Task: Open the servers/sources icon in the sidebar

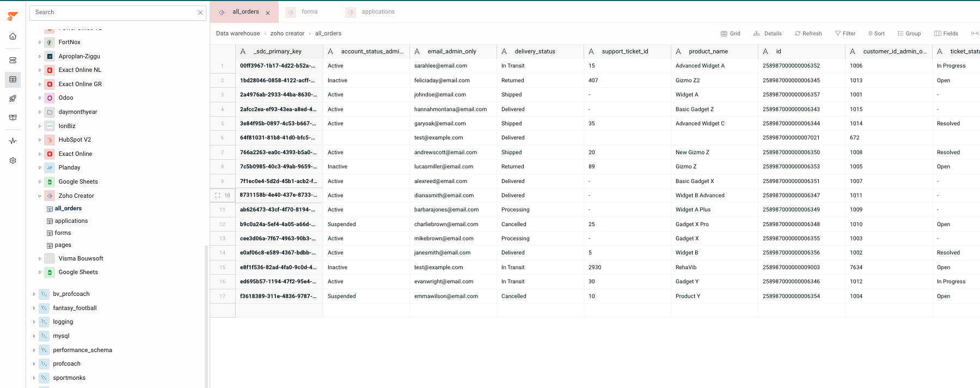Action: 13,60
